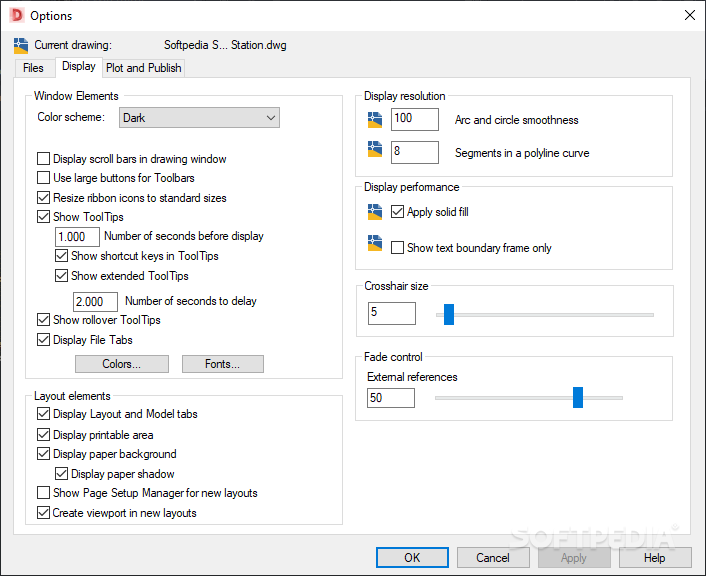Click the drawing icon beside Current drawing
The height and width of the screenshot is (576, 706).
pyautogui.click(x=21, y=45)
